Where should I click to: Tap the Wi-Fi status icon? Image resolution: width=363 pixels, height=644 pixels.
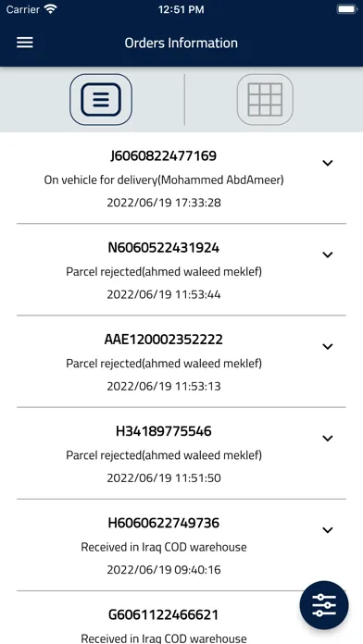51,9
